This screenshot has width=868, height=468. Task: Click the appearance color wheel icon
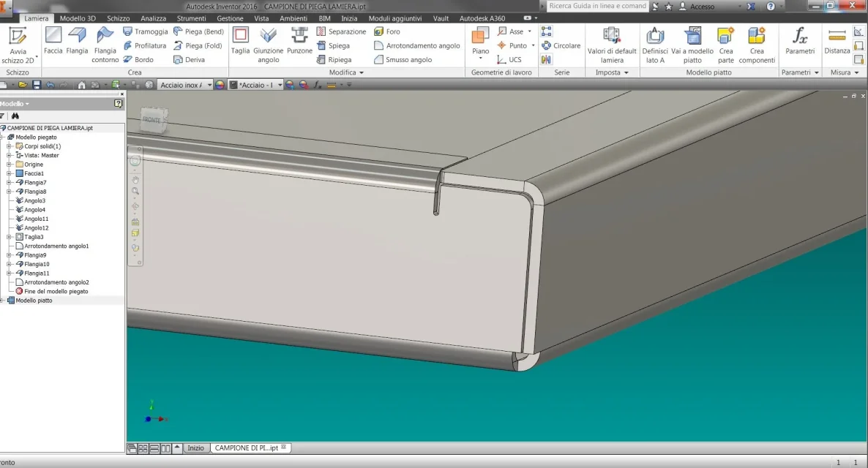coord(220,85)
